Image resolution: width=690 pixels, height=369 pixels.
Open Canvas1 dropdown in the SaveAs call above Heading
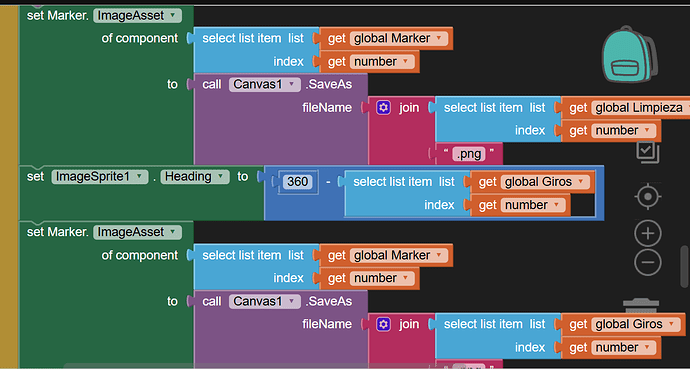(264, 84)
